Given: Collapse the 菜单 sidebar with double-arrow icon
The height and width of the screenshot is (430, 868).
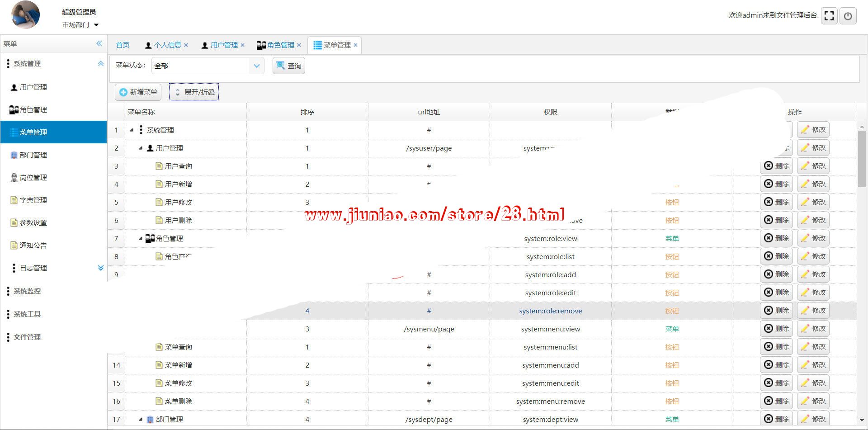Looking at the screenshot, I should 99,43.
